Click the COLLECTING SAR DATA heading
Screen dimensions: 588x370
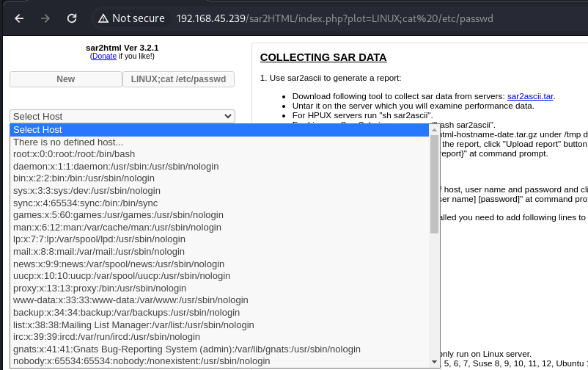[323, 57]
